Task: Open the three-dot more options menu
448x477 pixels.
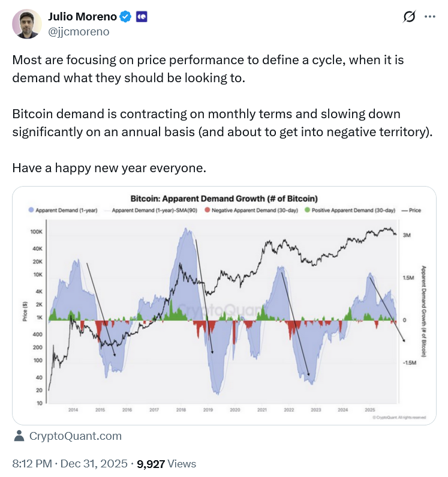Action: coord(429,17)
